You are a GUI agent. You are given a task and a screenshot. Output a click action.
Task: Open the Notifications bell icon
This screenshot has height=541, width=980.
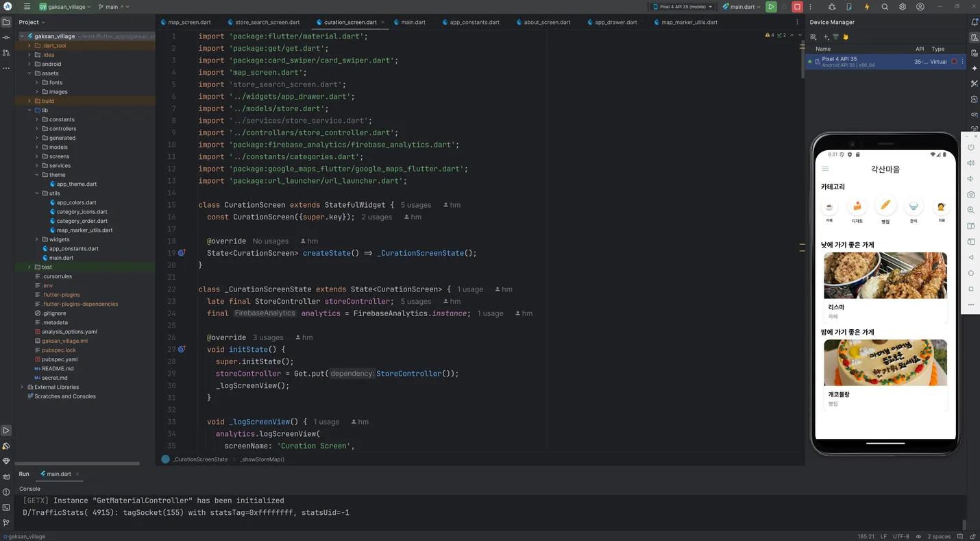(x=975, y=22)
